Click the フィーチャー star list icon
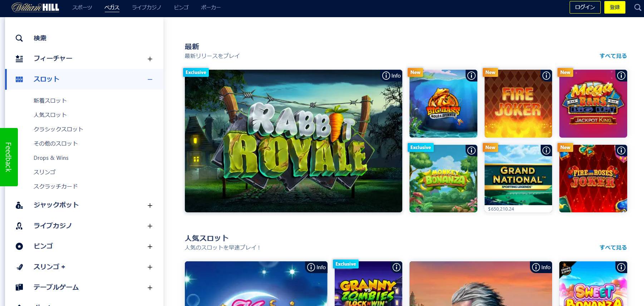This screenshot has width=644, height=306. click(x=19, y=59)
